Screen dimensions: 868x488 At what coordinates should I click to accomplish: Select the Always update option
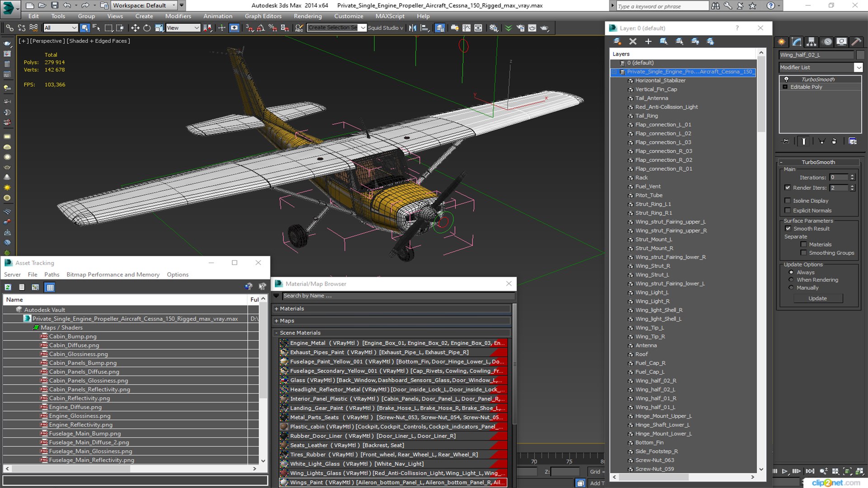pyautogui.click(x=791, y=272)
